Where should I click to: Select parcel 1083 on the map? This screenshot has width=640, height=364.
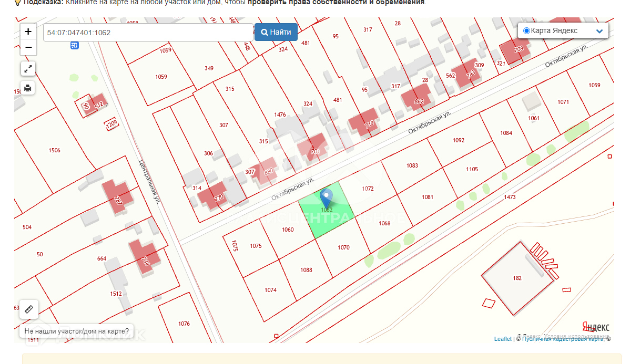point(412,165)
